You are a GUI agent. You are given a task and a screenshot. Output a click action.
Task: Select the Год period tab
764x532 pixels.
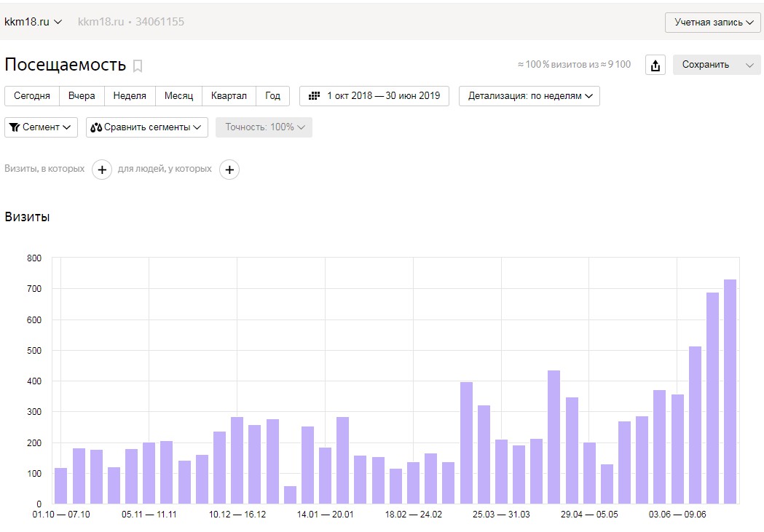tap(273, 96)
